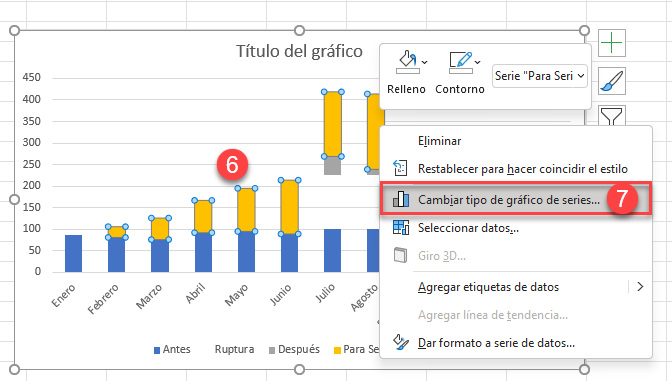Click the Seleccionar datos table icon
672x381 pixels.
click(401, 228)
